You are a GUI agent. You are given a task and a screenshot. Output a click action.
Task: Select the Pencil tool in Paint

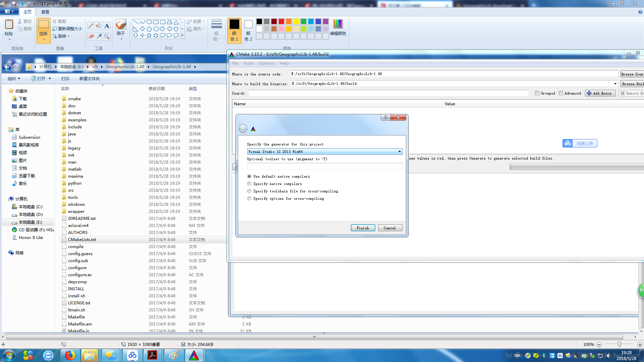[91, 26]
